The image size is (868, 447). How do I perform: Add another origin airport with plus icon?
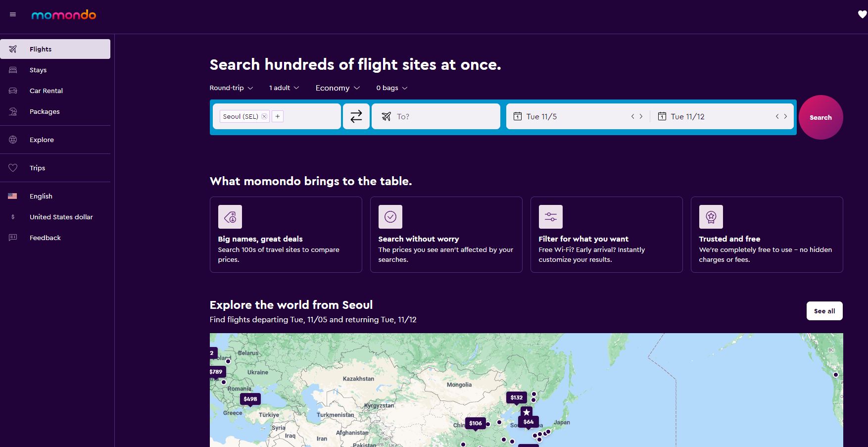coord(278,116)
